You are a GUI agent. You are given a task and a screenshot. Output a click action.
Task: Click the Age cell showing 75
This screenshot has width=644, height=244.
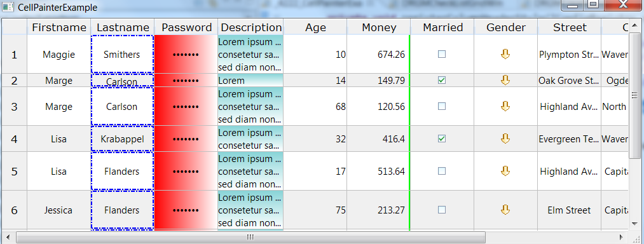pyautogui.click(x=315, y=210)
